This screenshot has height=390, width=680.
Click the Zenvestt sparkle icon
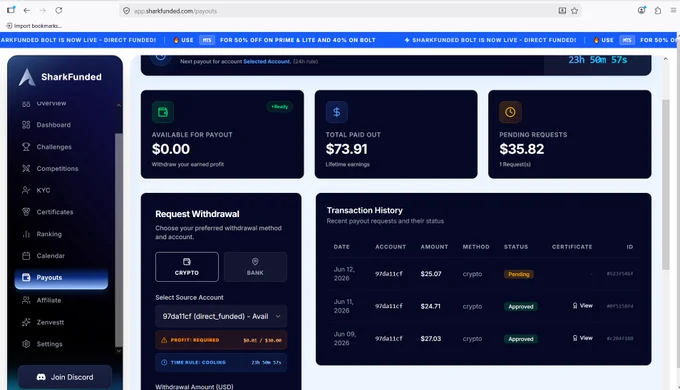point(26,322)
